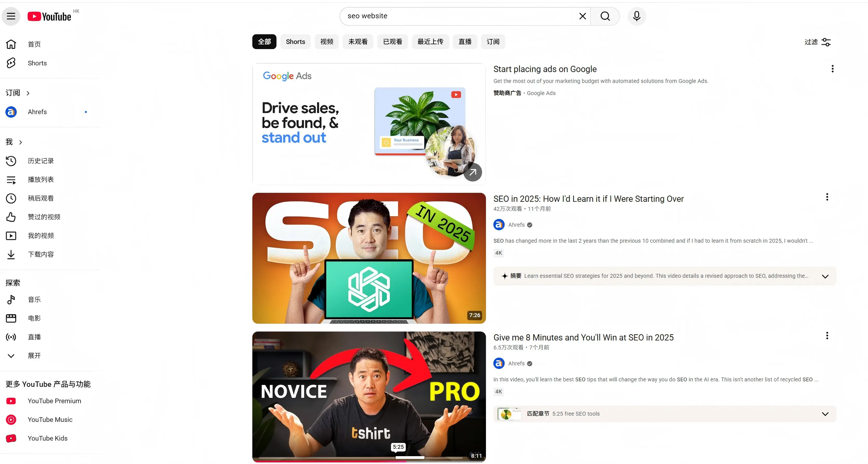Open the 过滤 filter options
Screen dimensions: 868x464
817,42
